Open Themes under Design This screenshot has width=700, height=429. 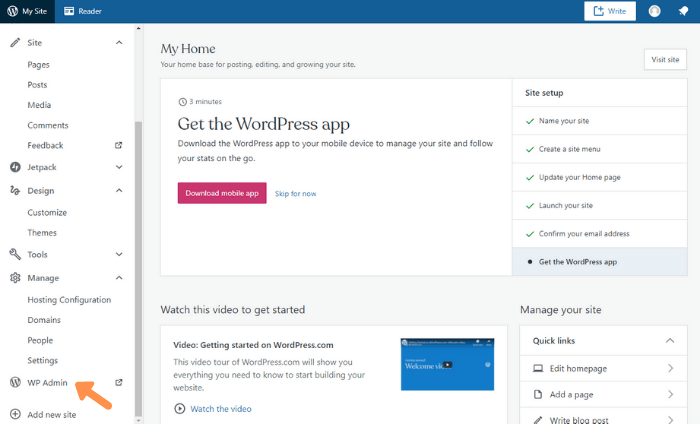coord(42,233)
